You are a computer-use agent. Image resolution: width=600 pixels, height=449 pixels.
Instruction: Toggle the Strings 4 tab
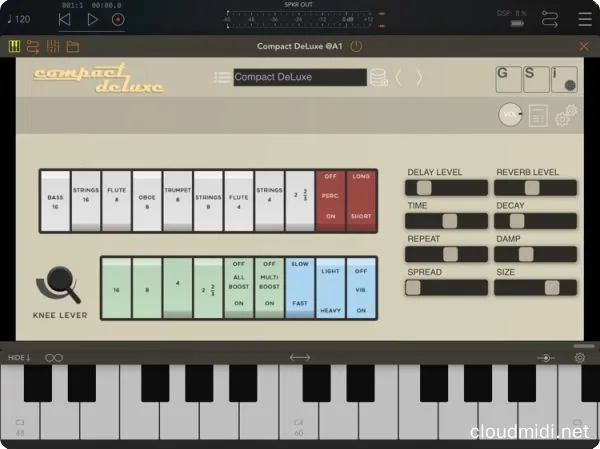(x=269, y=201)
